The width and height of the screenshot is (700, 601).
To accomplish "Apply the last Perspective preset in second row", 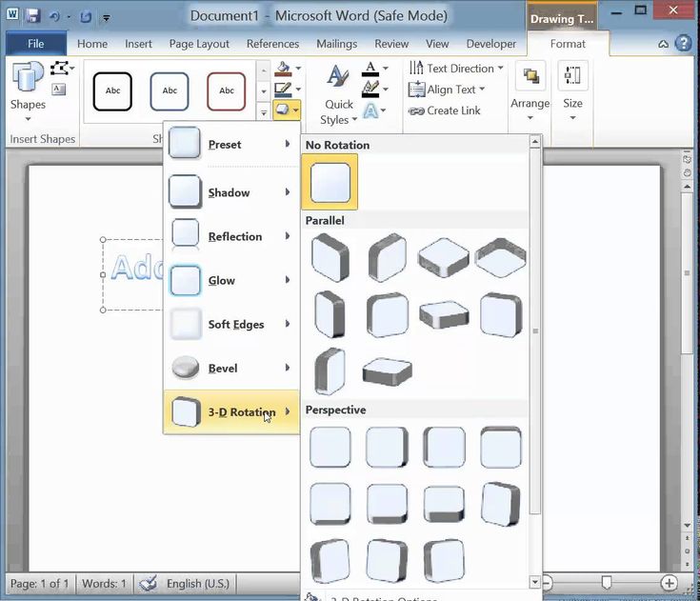I will tap(500, 504).
